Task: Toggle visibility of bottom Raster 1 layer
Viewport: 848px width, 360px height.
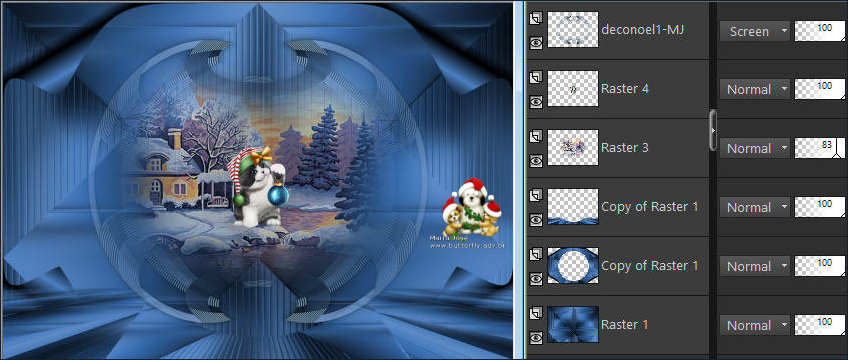Action: click(536, 337)
